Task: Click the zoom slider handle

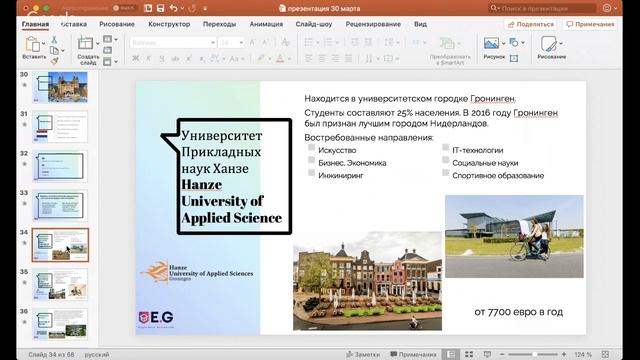Action: click(x=534, y=354)
